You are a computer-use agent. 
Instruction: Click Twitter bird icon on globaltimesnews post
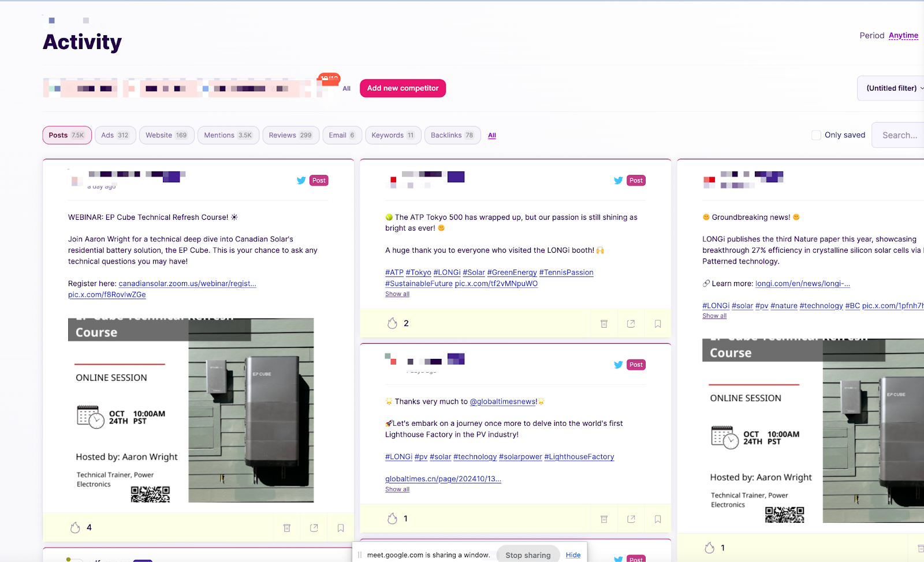[x=619, y=365]
